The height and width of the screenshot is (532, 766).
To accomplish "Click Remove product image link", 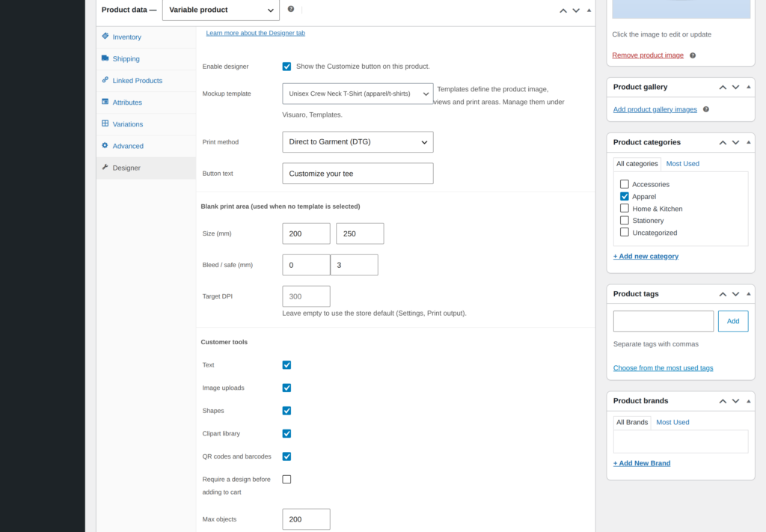I will (648, 55).
